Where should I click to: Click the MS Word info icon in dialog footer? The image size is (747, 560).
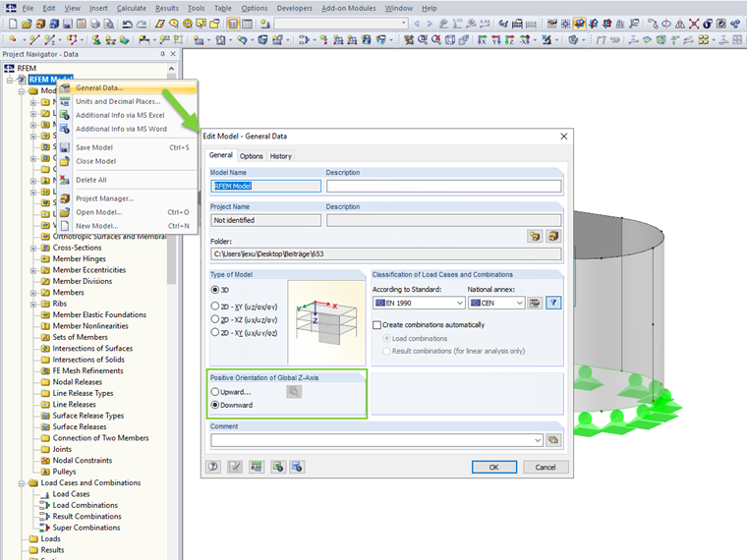pos(297,467)
